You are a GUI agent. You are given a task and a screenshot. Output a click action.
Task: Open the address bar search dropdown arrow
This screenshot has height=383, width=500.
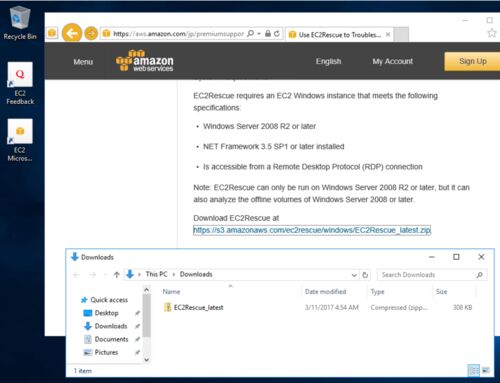[259, 33]
